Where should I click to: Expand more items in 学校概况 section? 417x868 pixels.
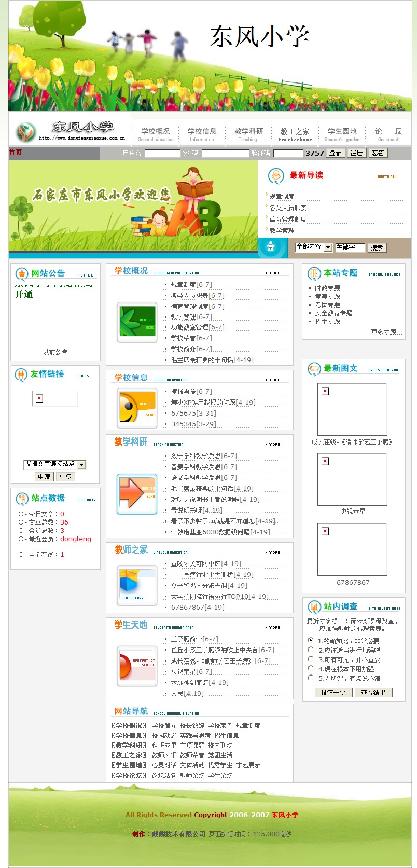[x=273, y=273]
